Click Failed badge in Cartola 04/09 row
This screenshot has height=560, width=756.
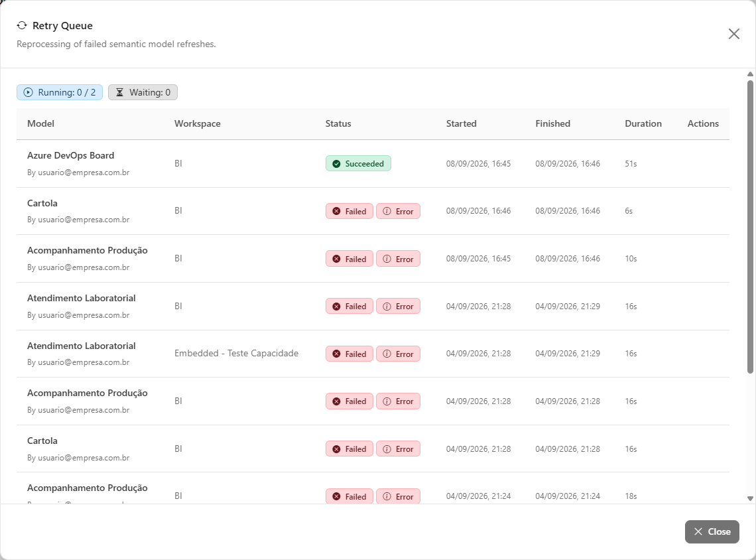(349, 449)
